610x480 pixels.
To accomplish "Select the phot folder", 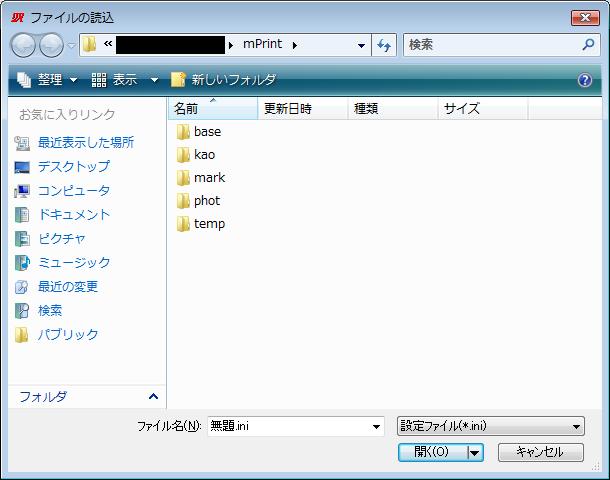I will [206, 201].
